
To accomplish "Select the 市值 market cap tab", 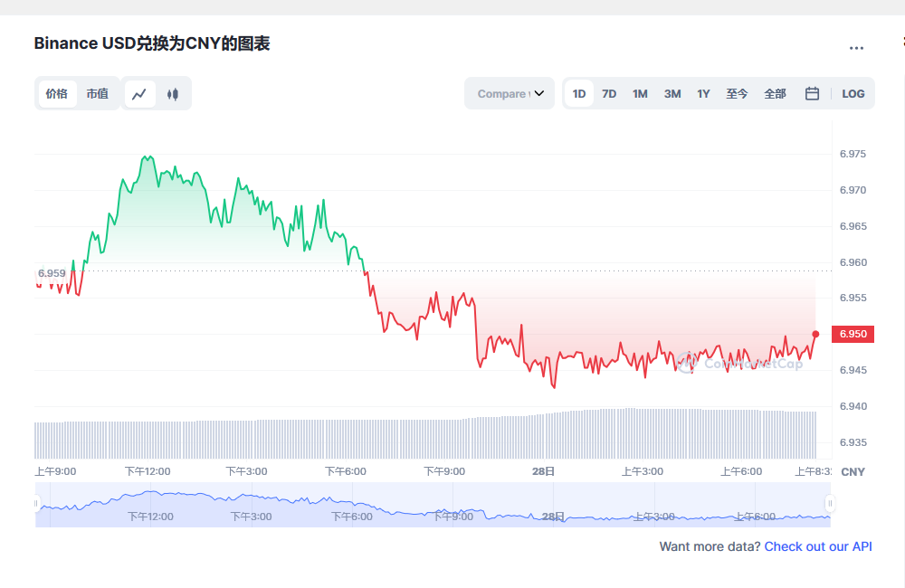I will 98,94.
